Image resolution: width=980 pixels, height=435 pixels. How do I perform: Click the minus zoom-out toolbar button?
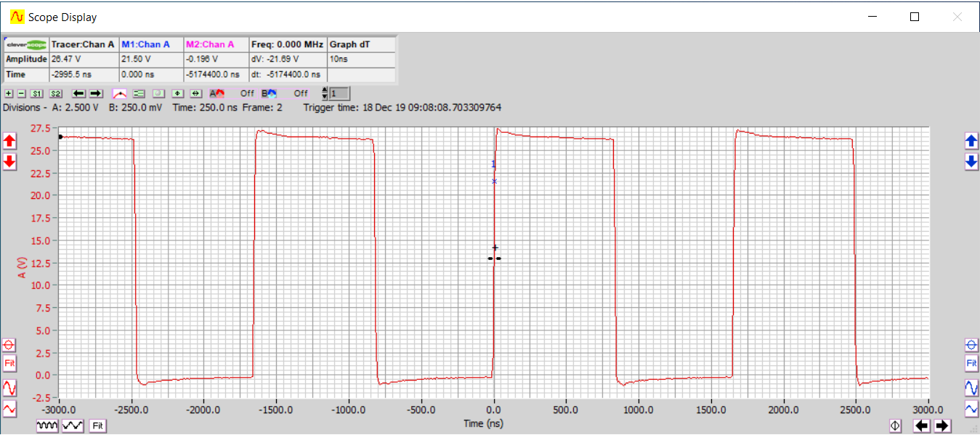[22, 94]
